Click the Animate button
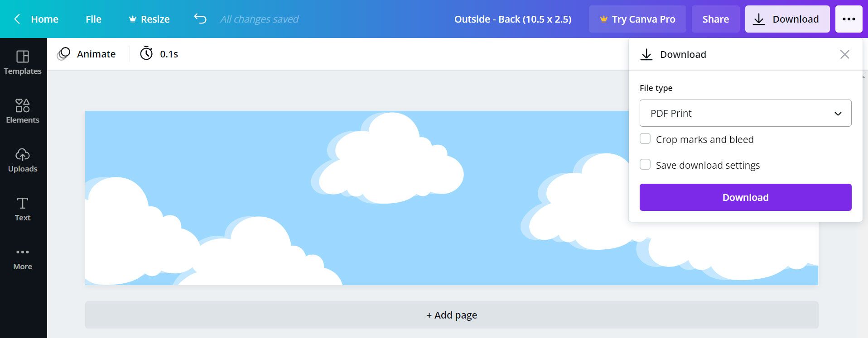868x338 pixels. click(87, 54)
